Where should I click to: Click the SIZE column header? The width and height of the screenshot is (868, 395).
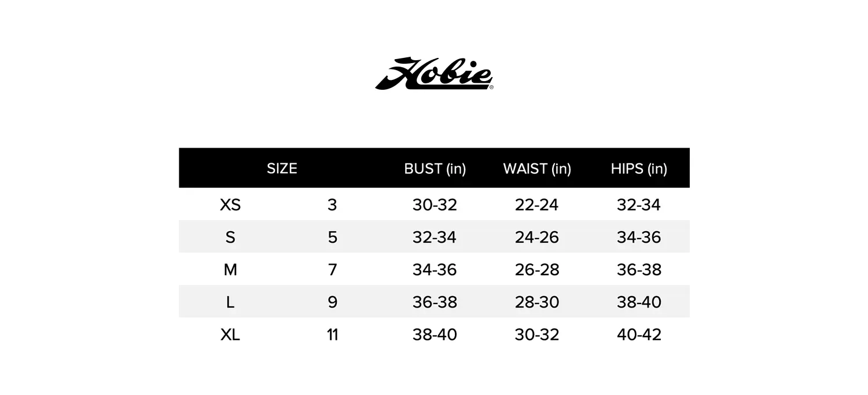pos(282,169)
